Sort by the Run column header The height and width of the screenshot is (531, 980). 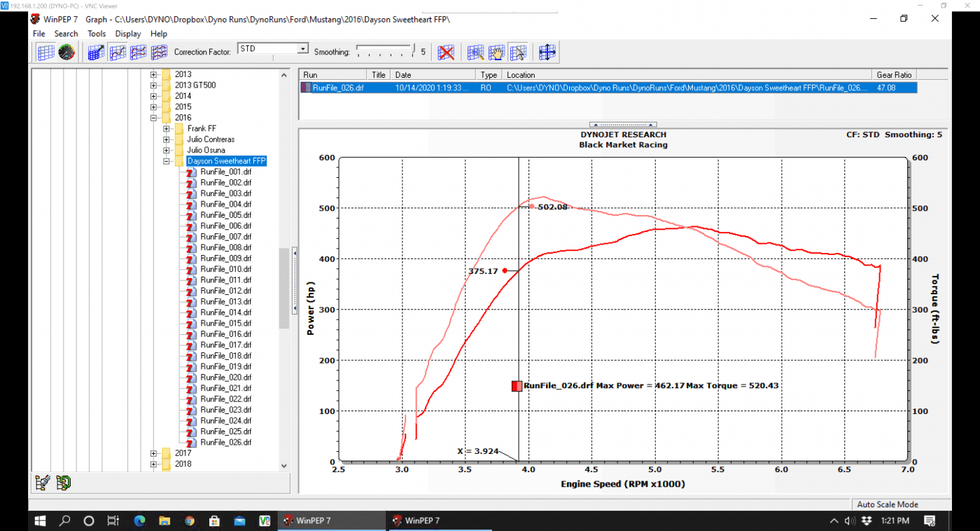[x=332, y=75]
